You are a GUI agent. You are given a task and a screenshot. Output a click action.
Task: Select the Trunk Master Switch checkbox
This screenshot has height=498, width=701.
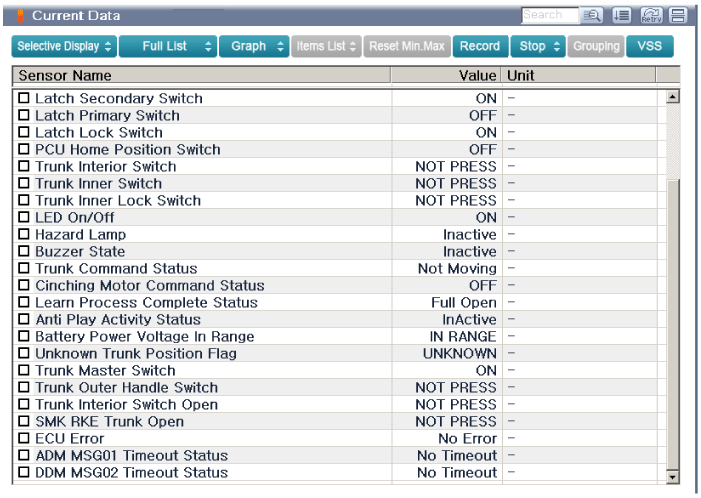24,371
